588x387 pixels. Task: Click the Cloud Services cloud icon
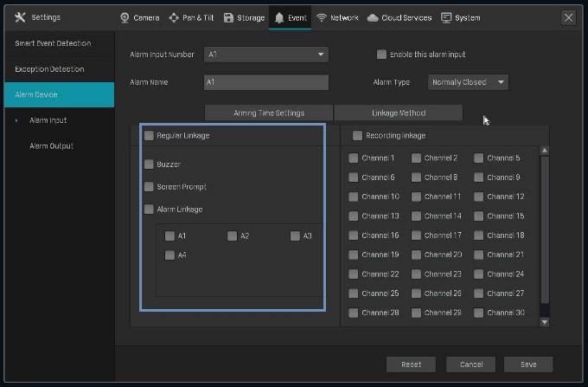click(x=373, y=17)
